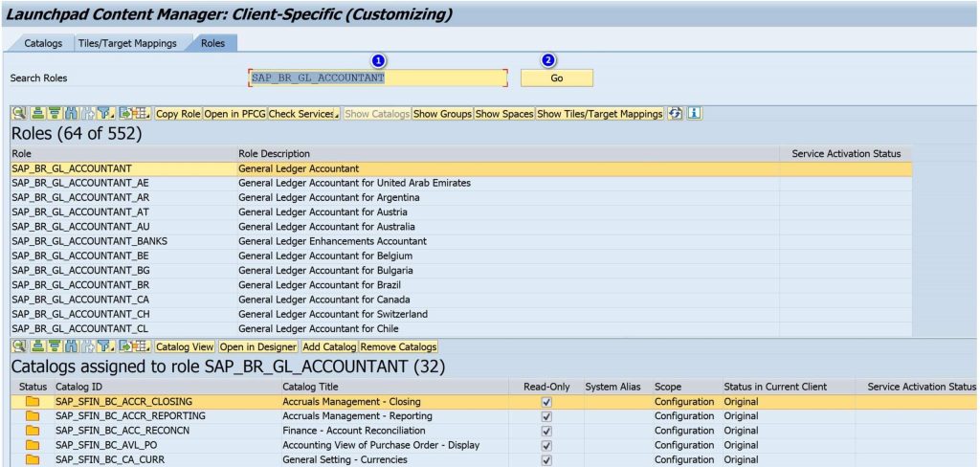Sort catalogs ascending using the toolbar icon
The height and width of the screenshot is (467, 980).
pos(38,346)
